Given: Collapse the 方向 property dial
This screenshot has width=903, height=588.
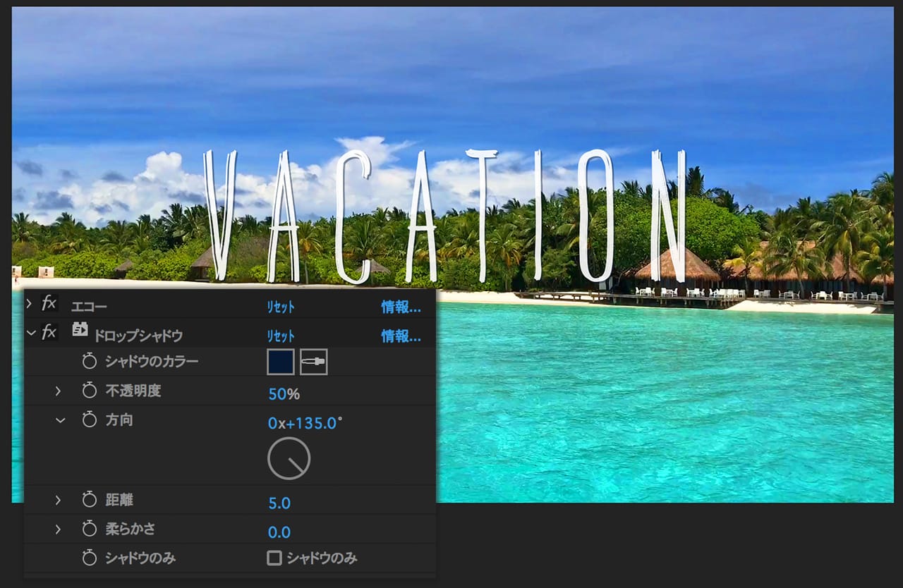Looking at the screenshot, I should 60,420.
